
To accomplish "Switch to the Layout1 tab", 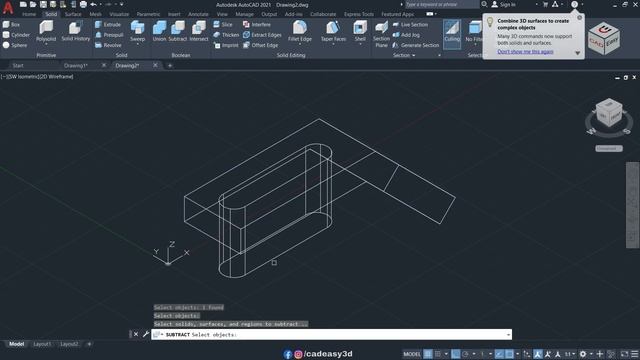I will coord(42,344).
